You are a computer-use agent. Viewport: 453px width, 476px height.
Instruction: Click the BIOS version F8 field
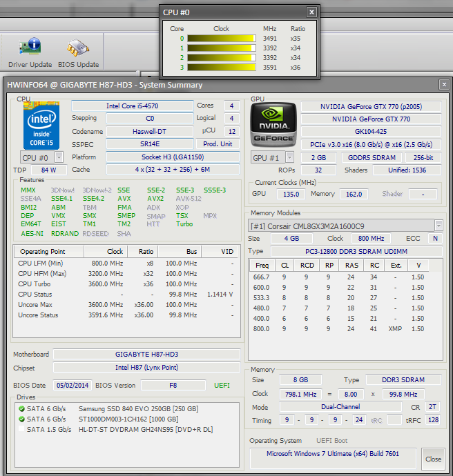pyautogui.click(x=173, y=385)
